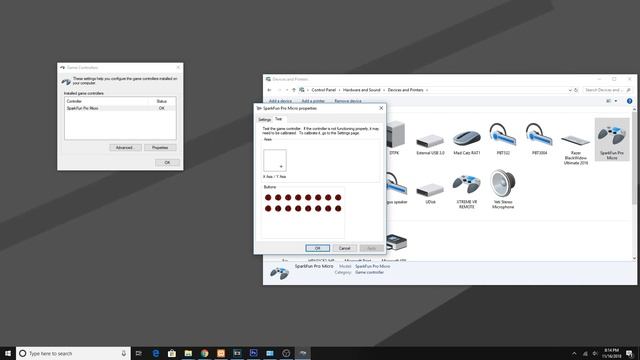Click the X Axis / Y Axis test box
Viewport: 640px width, 360px height.
coord(275,160)
